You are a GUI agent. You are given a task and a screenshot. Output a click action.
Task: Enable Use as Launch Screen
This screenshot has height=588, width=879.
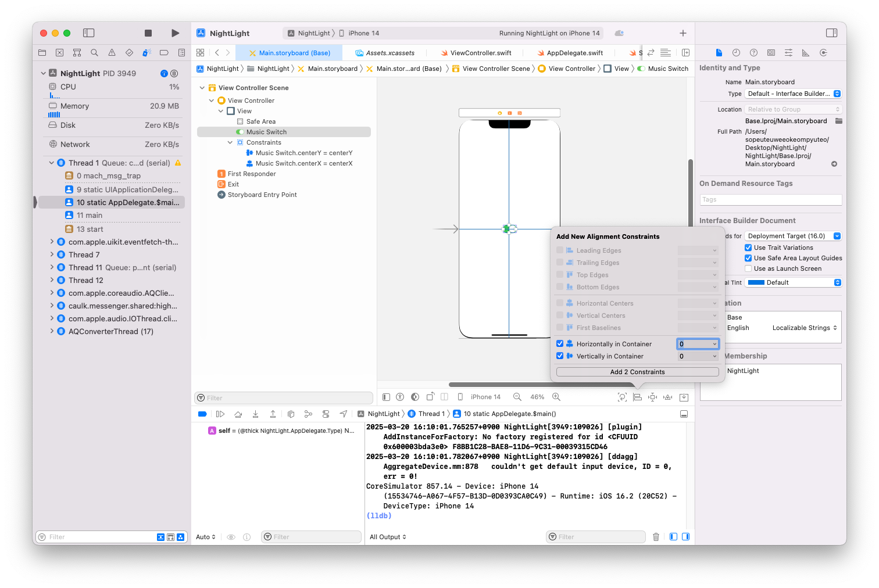click(x=748, y=268)
